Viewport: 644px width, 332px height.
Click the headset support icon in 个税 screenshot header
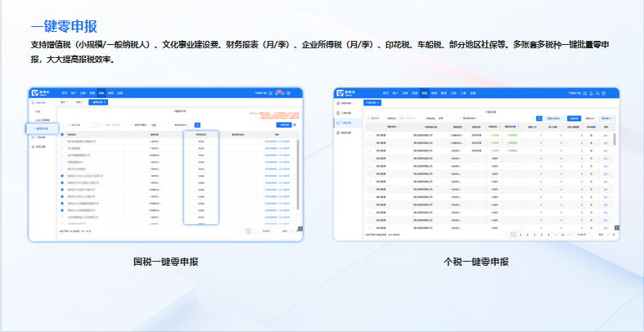pos(599,94)
